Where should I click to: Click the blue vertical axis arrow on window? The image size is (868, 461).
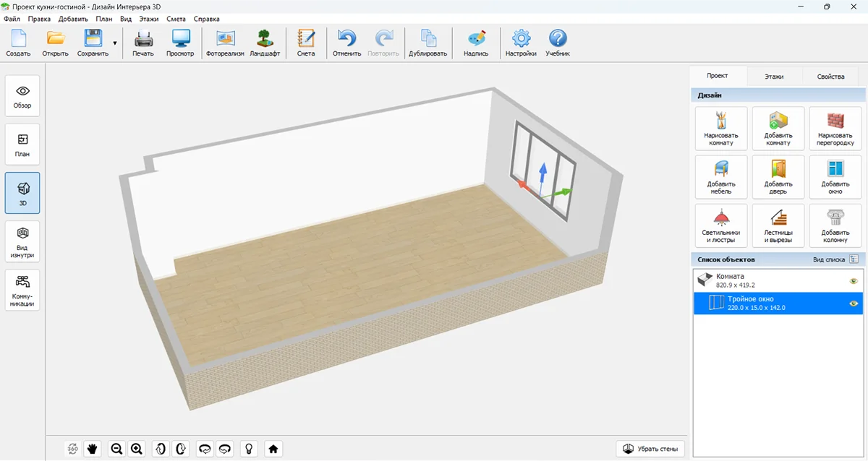click(x=541, y=173)
